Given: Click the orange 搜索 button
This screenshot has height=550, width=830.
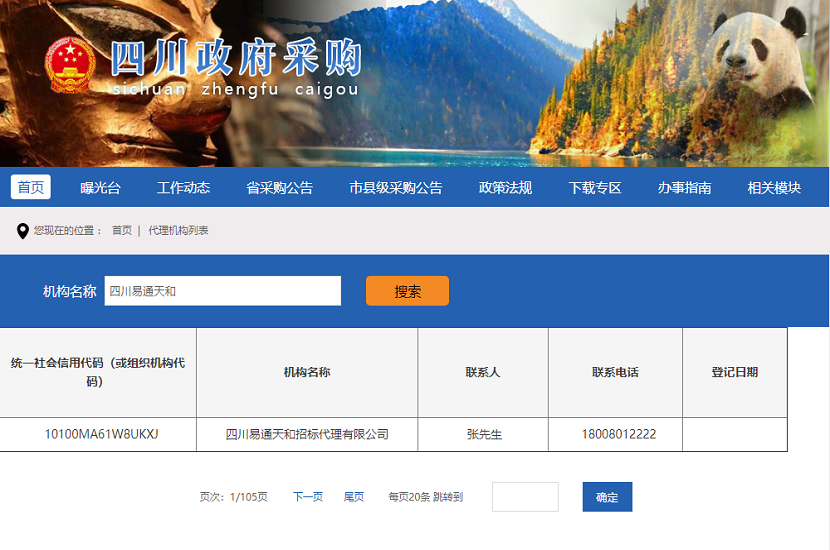Looking at the screenshot, I should tap(408, 291).
